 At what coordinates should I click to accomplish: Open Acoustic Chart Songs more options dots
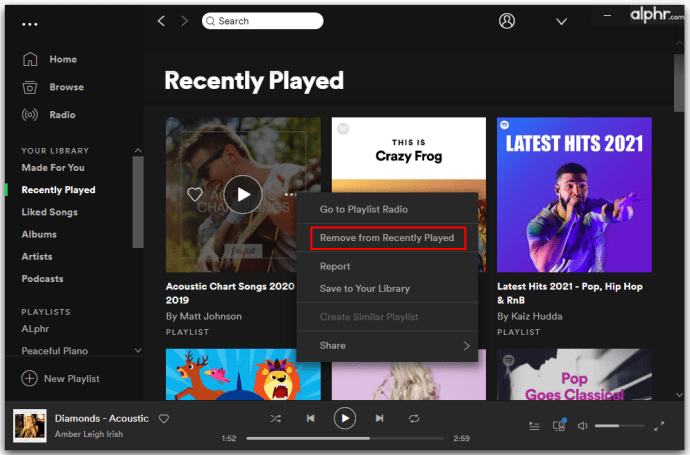pyautogui.click(x=290, y=194)
